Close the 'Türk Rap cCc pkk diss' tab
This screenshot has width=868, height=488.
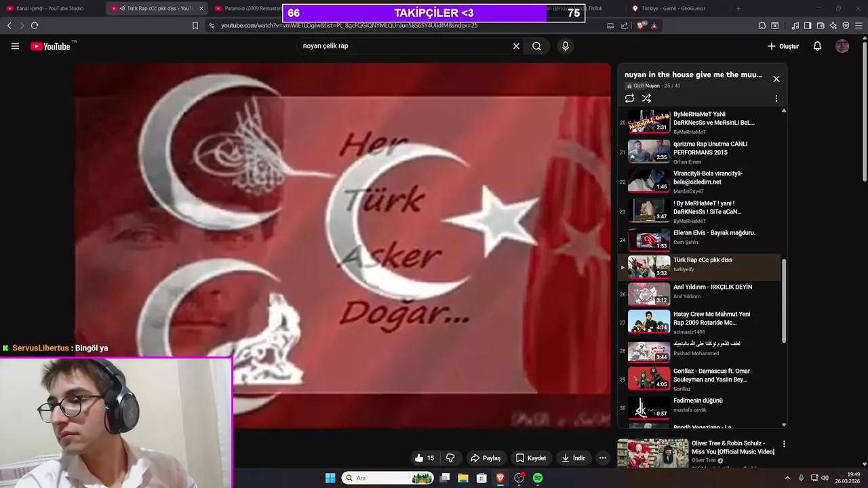pyautogui.click(x=201, y=8)
